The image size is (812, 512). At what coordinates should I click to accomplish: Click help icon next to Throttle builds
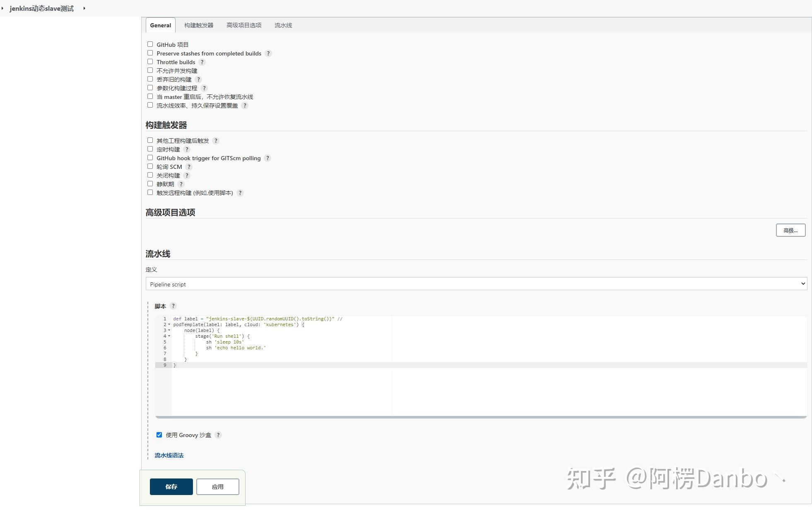point(202,62)
